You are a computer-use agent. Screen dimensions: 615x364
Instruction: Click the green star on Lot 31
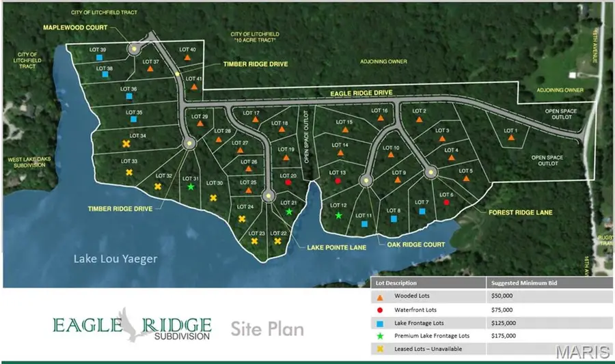coord(191,186)
